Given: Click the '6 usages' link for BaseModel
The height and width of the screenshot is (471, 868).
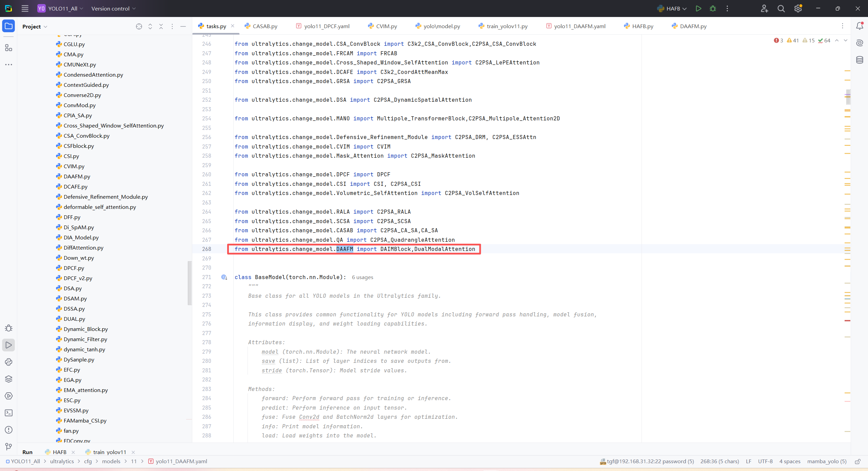Looking at the screenshot, I should [x=362, y=277].
